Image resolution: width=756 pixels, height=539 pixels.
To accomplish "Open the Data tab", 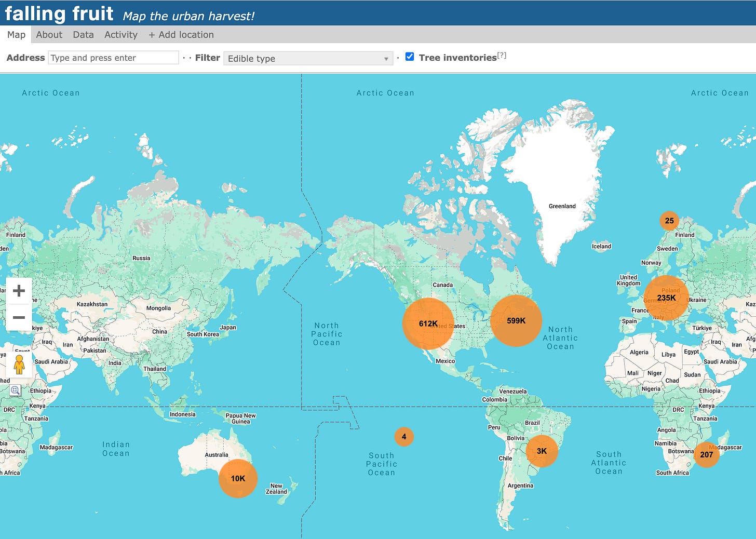I will point(83,34).
